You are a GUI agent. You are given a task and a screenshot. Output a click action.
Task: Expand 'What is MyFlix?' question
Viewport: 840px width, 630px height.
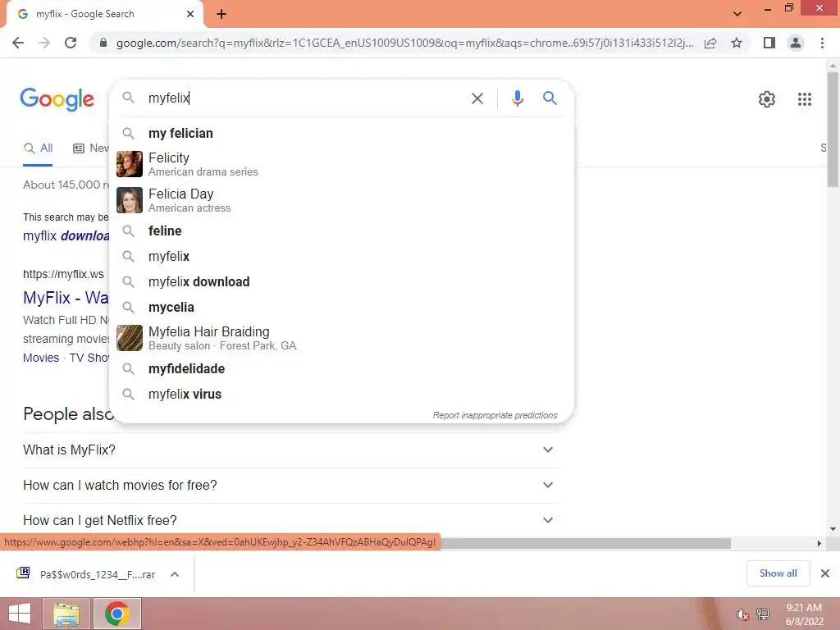click(290, 450)
